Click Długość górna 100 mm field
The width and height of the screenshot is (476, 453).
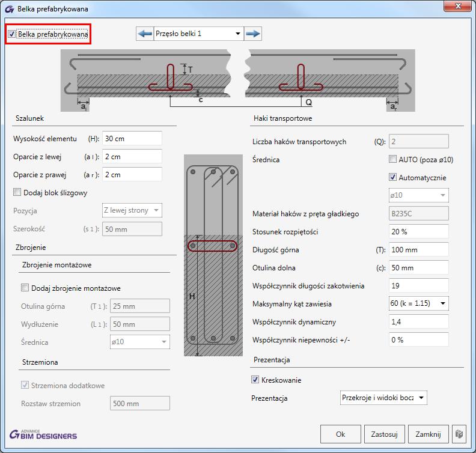tap(419, 249)
